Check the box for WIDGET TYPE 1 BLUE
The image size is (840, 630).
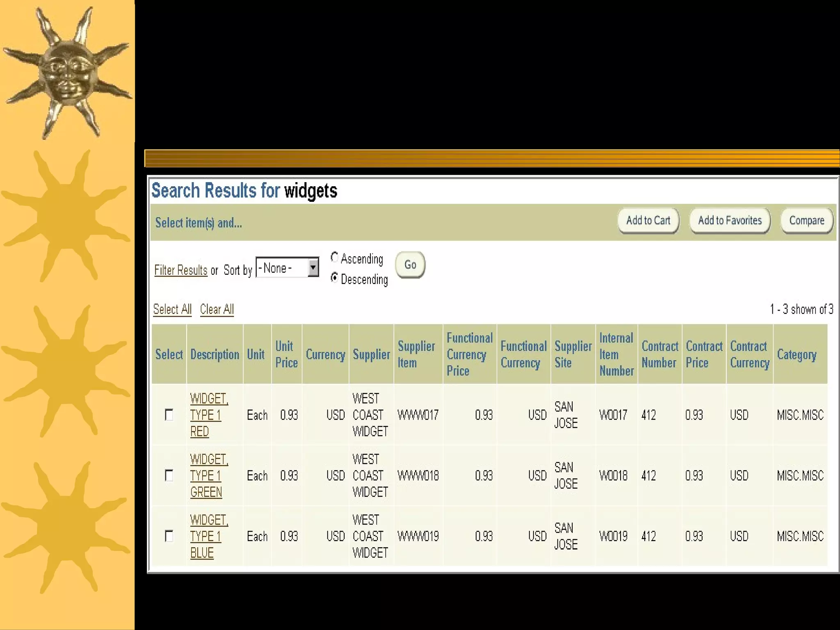pyautogui.click(x=169, y=536)
